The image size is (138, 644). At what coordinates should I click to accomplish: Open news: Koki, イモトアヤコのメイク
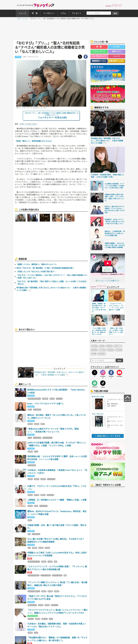pos(46,403)
